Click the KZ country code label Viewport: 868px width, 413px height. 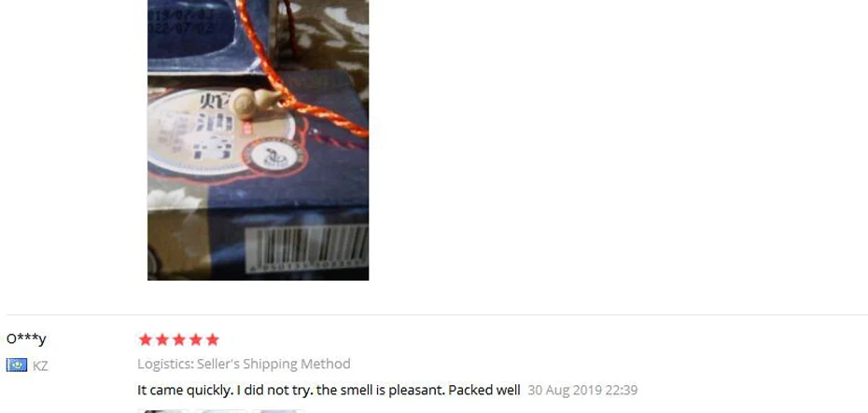[x=40, y=366]
